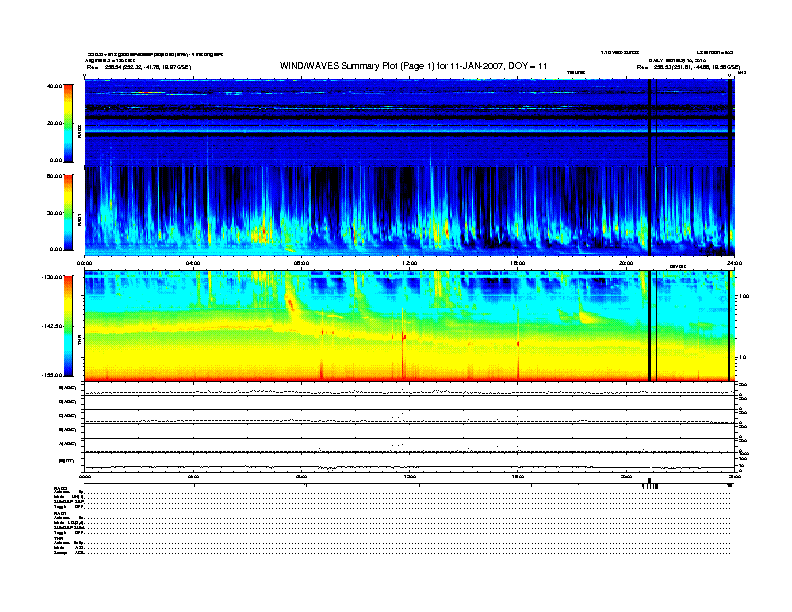Click the 04:00 label under RAD1 spectrogram
The image size is (792, 612).
[193, 263]
